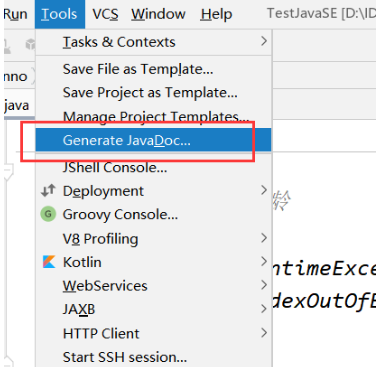This screenshot has width=376, height=367.
Task: Expand the V8 Profiling submenu arrow
Action: (264, 238)
